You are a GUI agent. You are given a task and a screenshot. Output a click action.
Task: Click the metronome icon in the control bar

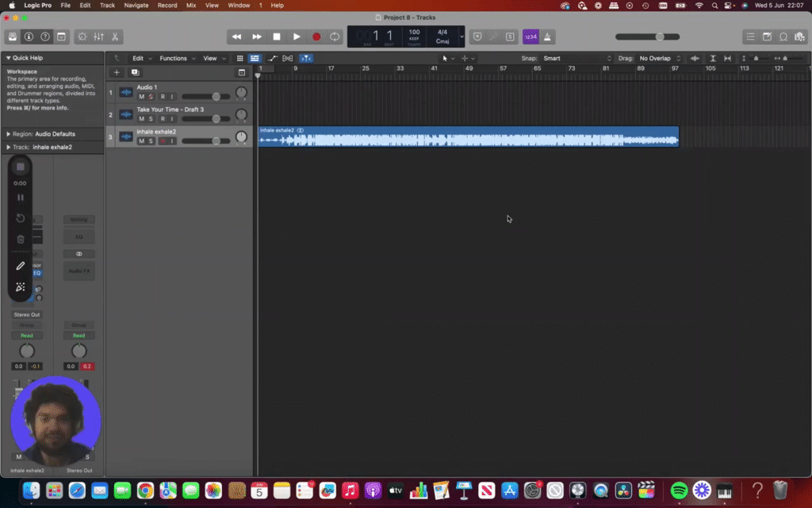pyautogui.click(x=547, y=37)
